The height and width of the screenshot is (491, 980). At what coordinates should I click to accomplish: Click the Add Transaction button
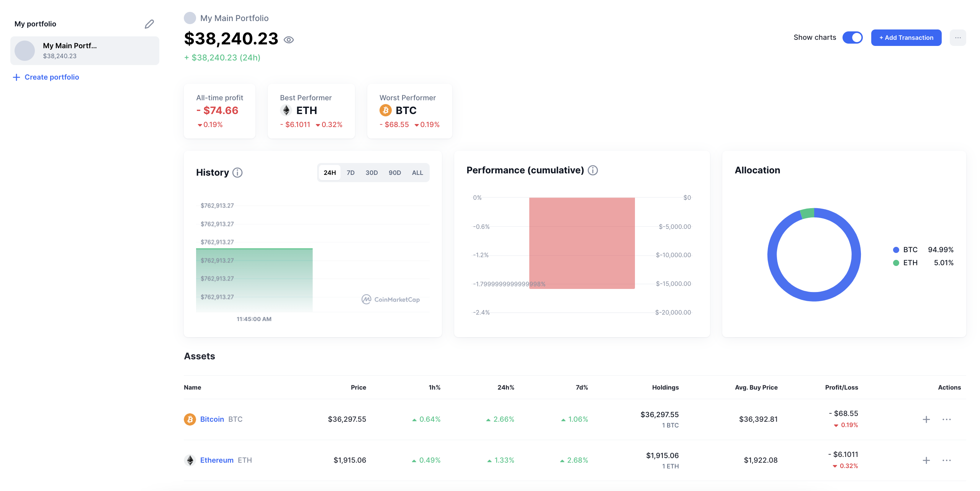[906, 37]
